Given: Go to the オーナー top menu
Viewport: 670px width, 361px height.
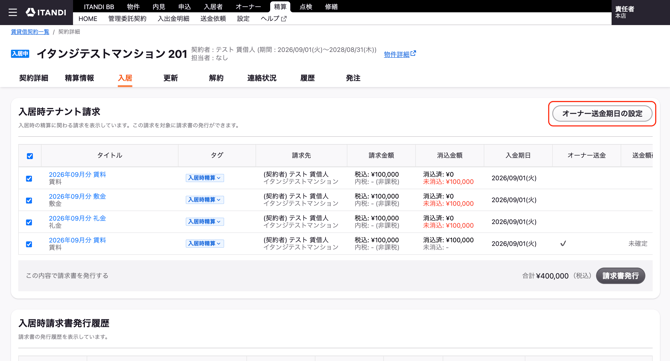Looking at the screenshot, I should 248,6.
